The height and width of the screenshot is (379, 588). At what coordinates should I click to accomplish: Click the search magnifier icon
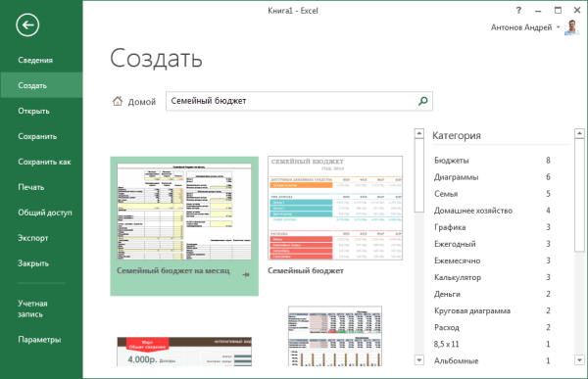[x=423, y=101]
